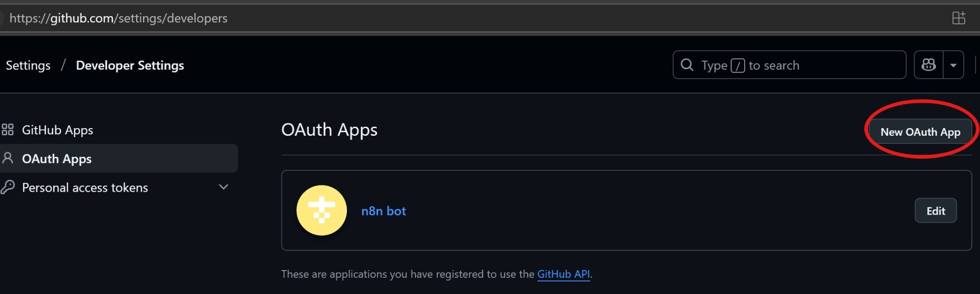Open Copilot chat icon button
This screenshot has height=294, width=980.
click(x=929, y=65)
